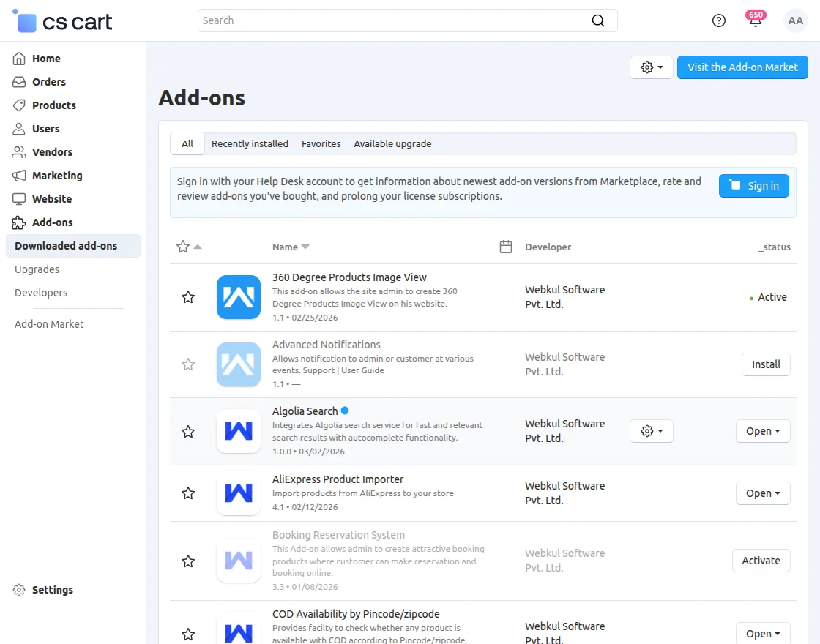Click into the top search field
The image size is (820, 644).
tap(395, 20)
